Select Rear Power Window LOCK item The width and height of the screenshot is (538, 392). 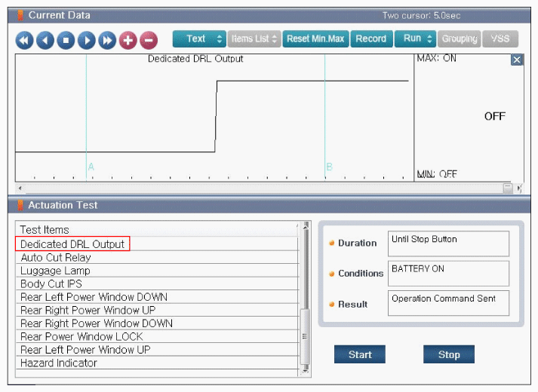157,336
